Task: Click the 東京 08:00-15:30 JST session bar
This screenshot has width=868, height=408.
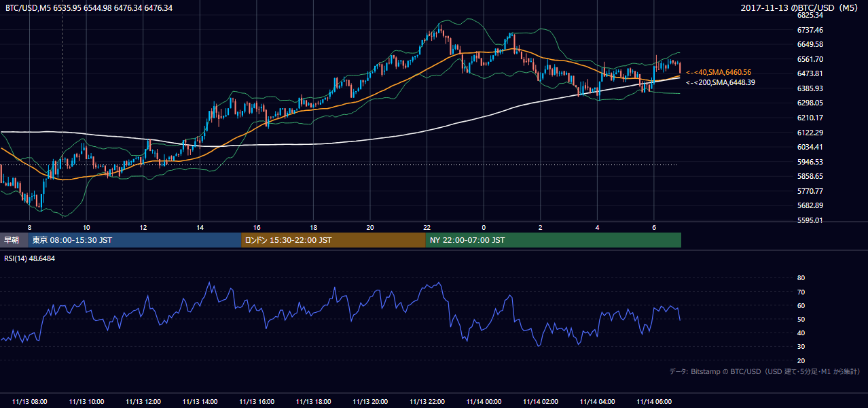Action: pos(134,240)
